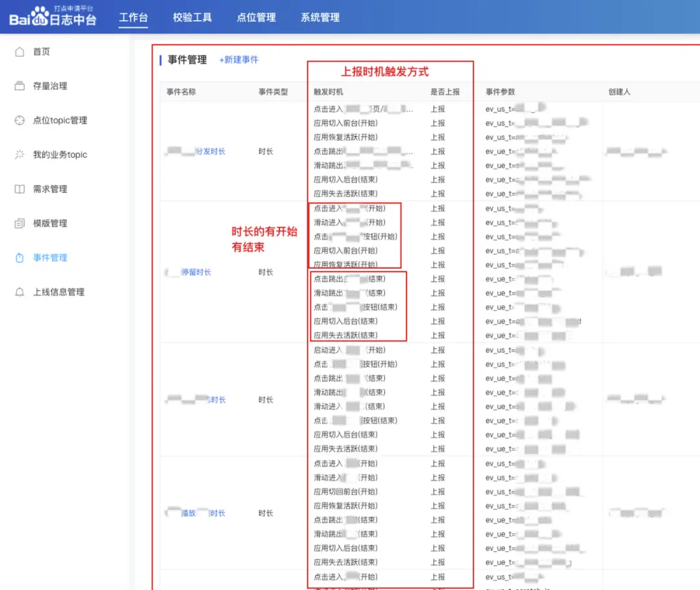Viewport: 700px width, 590px height.
Task: Click the 存量治理 sidebar icon
Action: [19, 86]
